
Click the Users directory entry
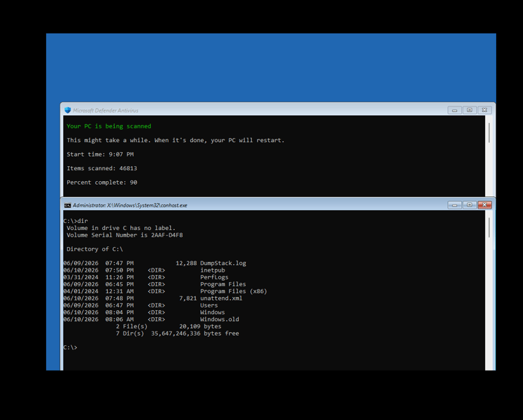[141, 305]
